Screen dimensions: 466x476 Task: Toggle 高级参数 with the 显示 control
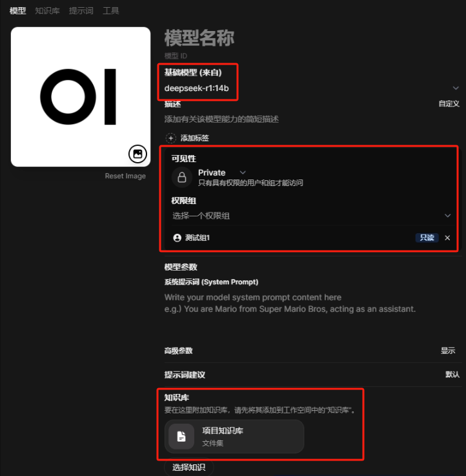pyautogui.click(x=448, y=351)
